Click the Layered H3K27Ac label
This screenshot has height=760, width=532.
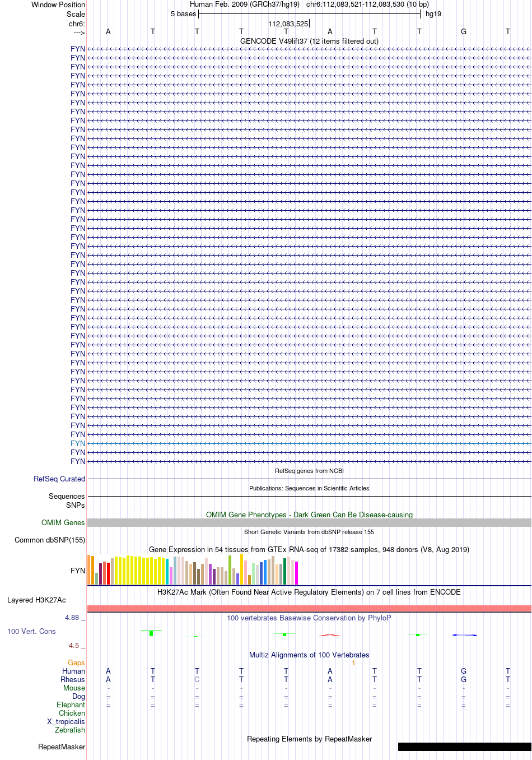pyautogui.click(x=36, y=600)
